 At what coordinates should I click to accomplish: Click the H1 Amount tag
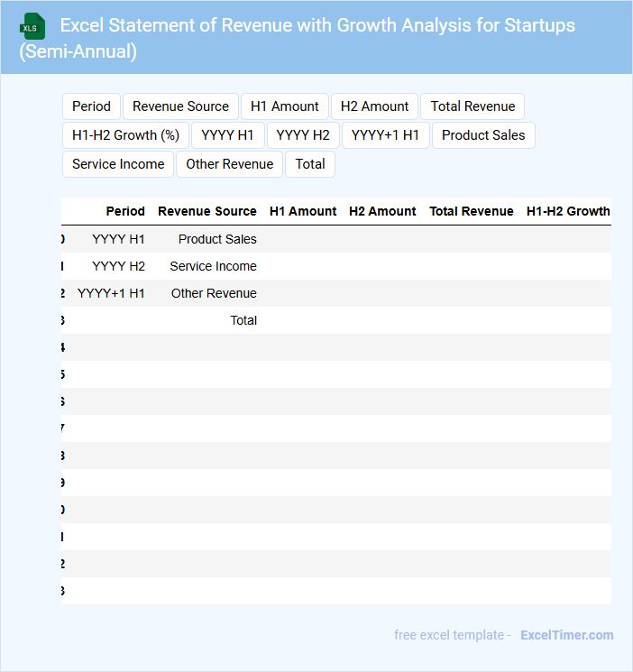[284, 106]
